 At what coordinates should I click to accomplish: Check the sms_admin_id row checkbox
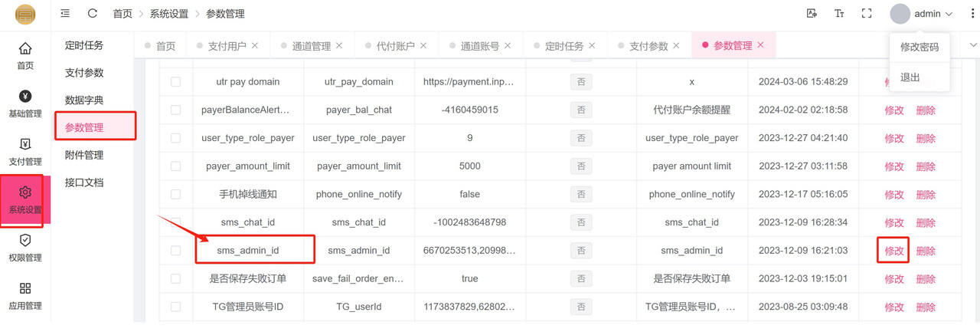pyautogui.click(x=176, y=251)
